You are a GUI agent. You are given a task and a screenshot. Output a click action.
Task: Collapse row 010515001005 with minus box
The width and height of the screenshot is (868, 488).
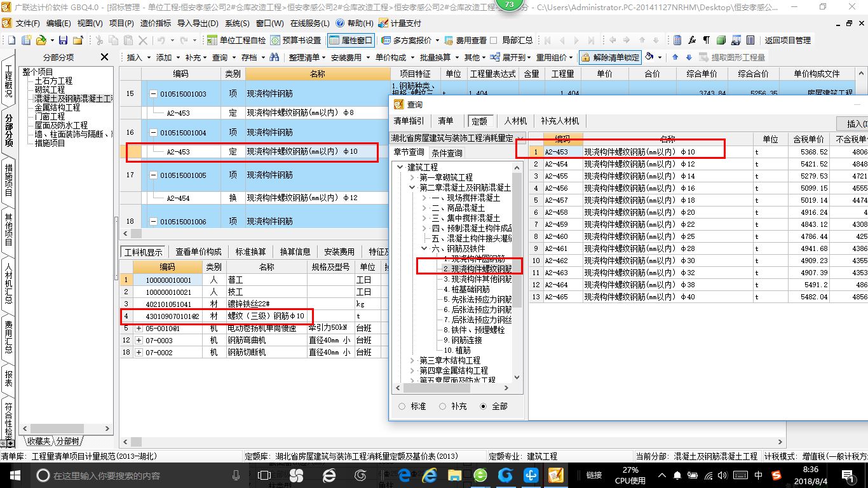153,175
